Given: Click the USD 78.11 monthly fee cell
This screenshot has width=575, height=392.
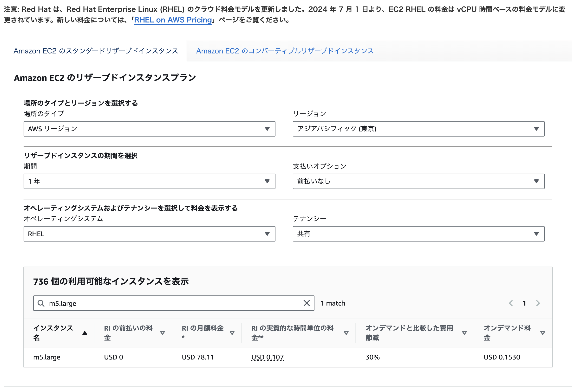Looking at the screenshot, I should (198, 357).
